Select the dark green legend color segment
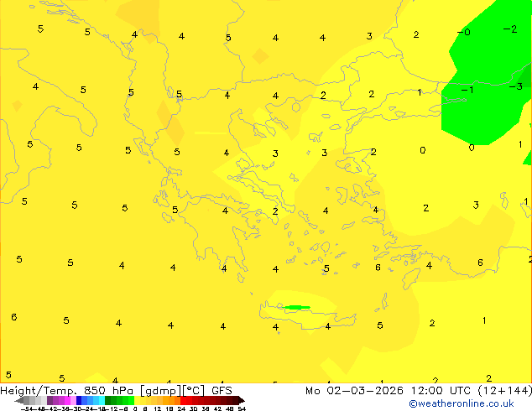 (x=107, y=400)
